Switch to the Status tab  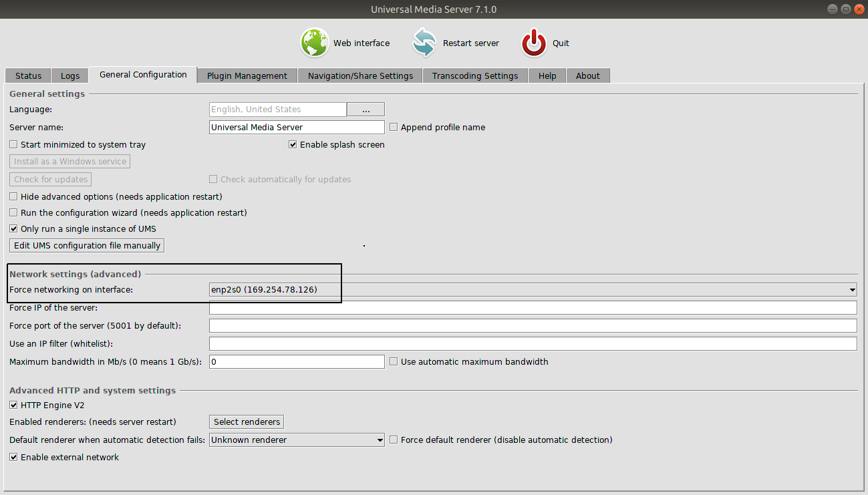click(x=28, y=75)
